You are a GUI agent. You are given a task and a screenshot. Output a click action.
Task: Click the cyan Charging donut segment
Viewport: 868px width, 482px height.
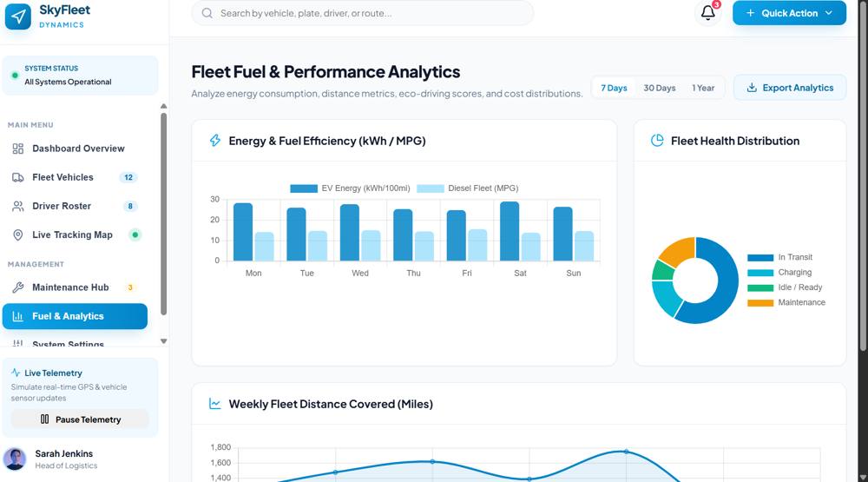(x=666, y=296)
